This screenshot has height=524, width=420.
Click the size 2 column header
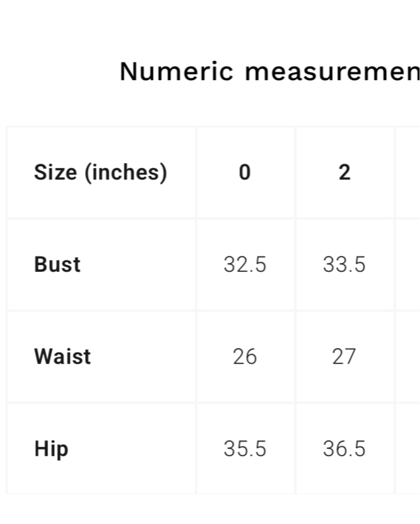coord(345,172)
